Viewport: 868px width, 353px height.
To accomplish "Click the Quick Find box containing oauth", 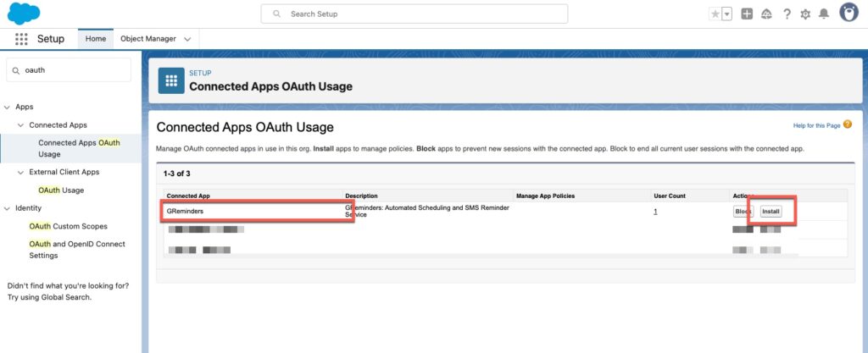I will 69,70.
